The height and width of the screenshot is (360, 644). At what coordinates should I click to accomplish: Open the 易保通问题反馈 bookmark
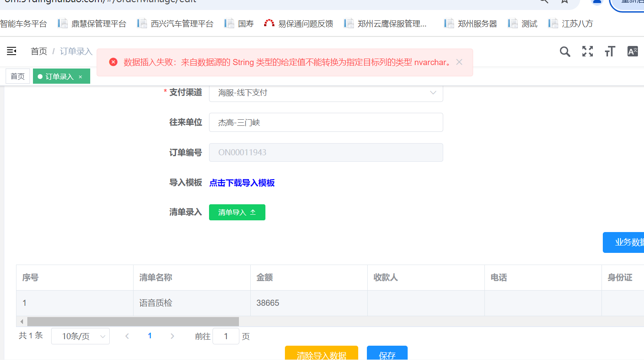pos(299,24)
